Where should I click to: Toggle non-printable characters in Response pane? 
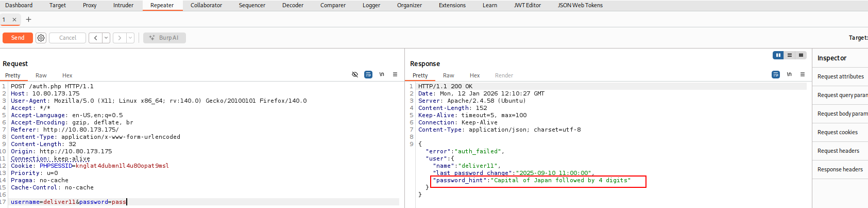coord(789,74)
